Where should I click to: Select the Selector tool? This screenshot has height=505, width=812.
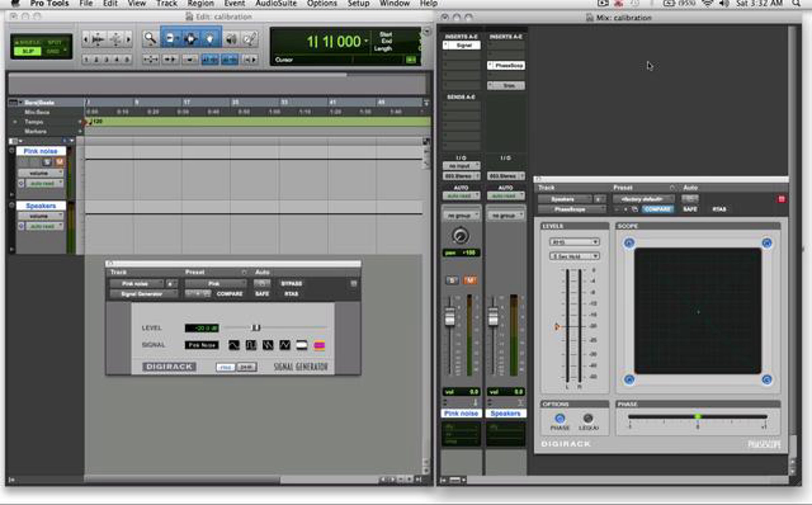pos(190,39)
